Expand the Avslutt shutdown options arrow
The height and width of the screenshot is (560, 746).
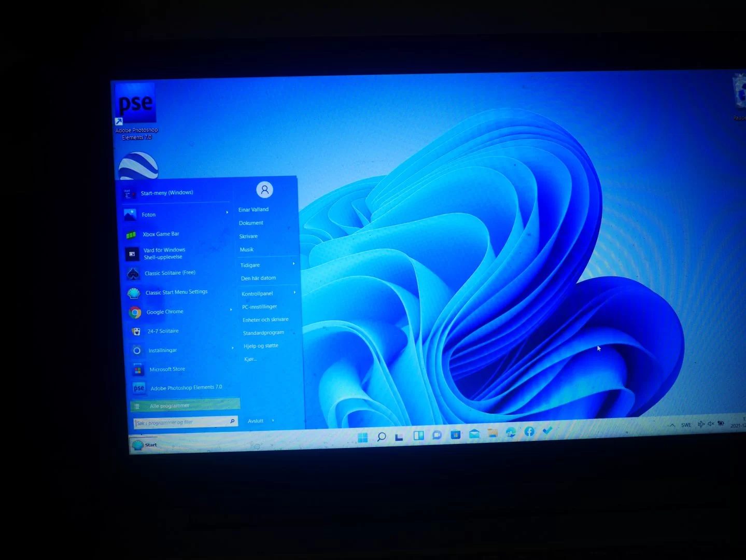pos(273,421)
